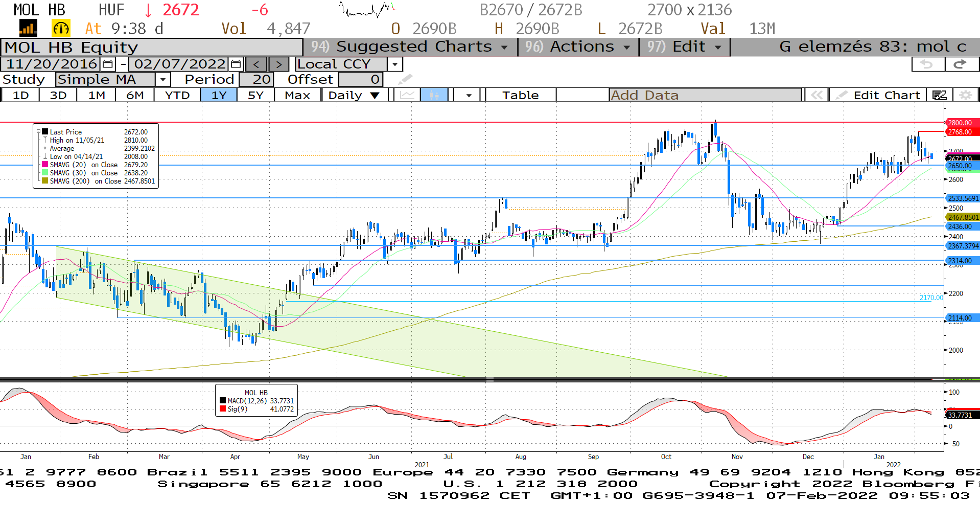This screenshot has width=980, height=524.
Task: Click the yellow gauge icon in the header
Action: point(61,28)
